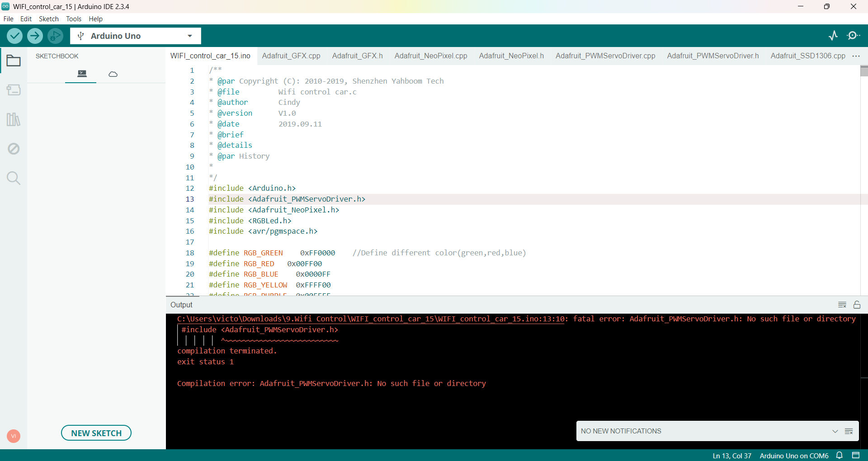This screenshot has width=868, height=461.
Task: Open the Tools menu
Action: click(73, 19)
